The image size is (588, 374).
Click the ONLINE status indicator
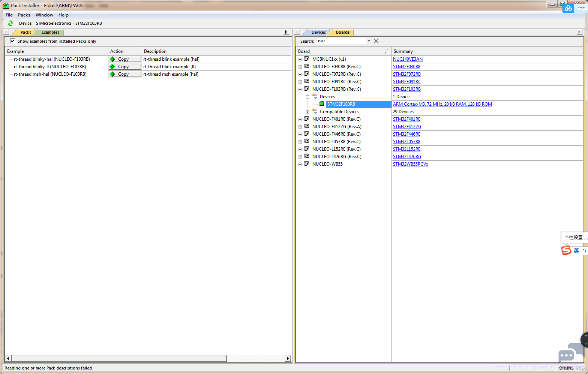[x=566, y=368]
